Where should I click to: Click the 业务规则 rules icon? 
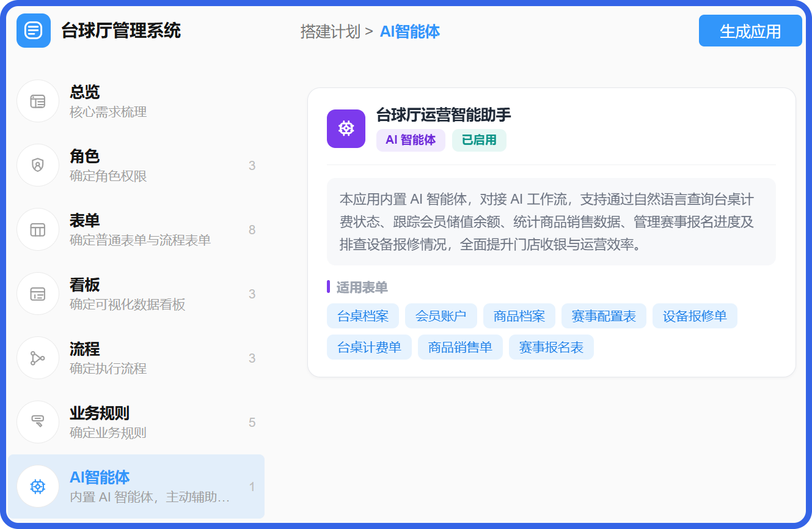tap(38, 422)
